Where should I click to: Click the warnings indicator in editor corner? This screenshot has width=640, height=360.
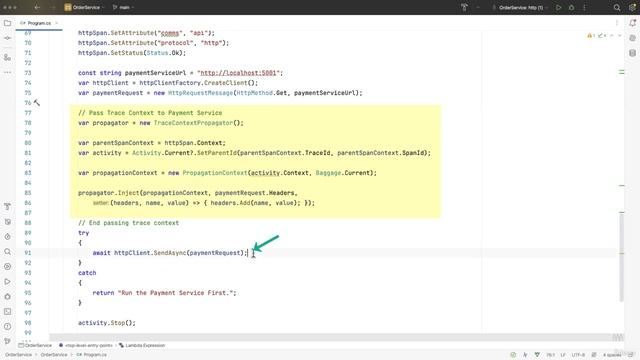[x=591, y=36]
